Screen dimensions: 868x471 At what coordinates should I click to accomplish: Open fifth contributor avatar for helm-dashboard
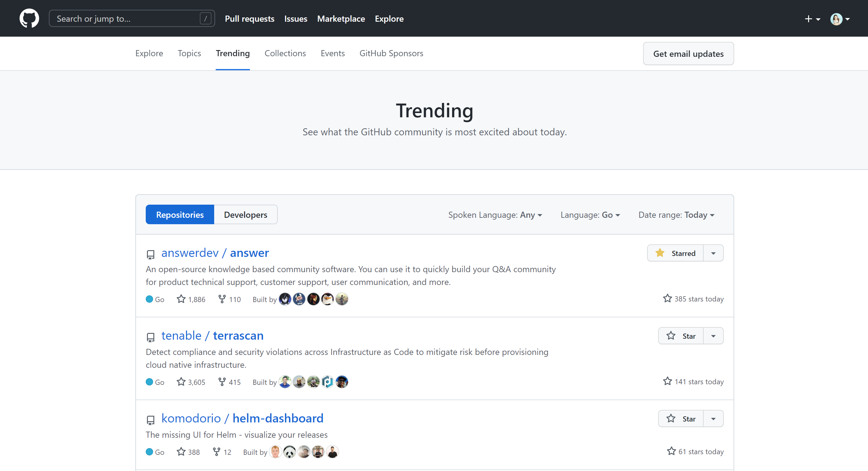pos(333,452)
